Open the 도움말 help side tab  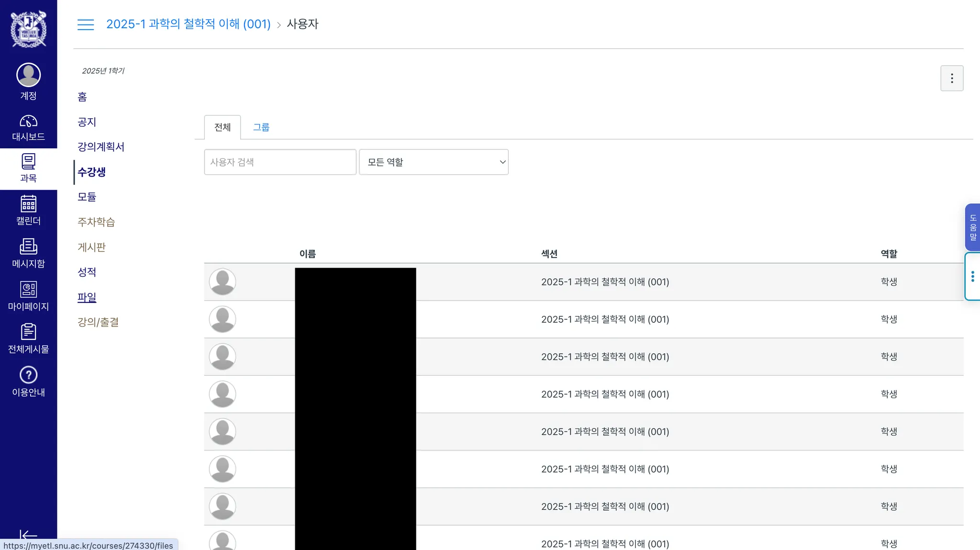(972, 227)
